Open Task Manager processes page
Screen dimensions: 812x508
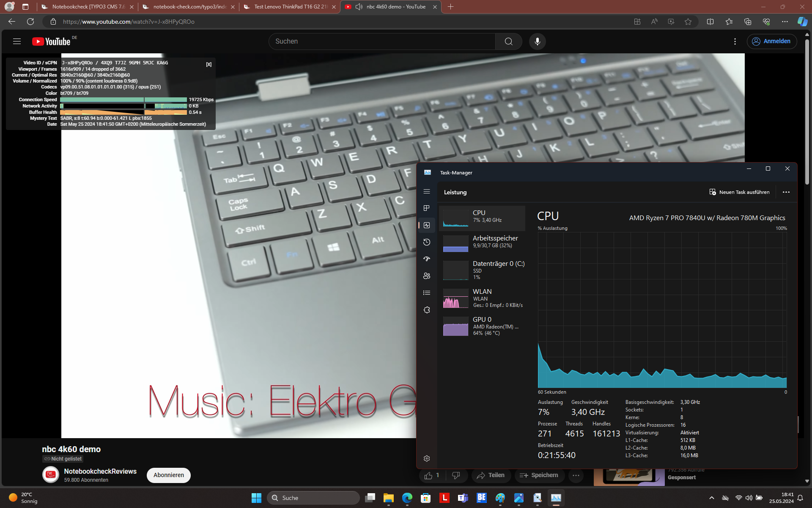[x=427, y=208]
